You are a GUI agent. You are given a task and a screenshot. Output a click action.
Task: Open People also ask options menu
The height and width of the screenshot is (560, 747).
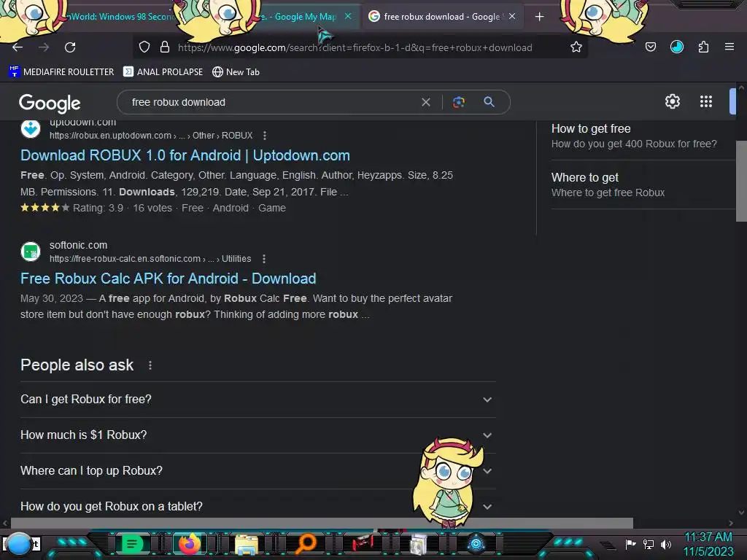[150, 365]
